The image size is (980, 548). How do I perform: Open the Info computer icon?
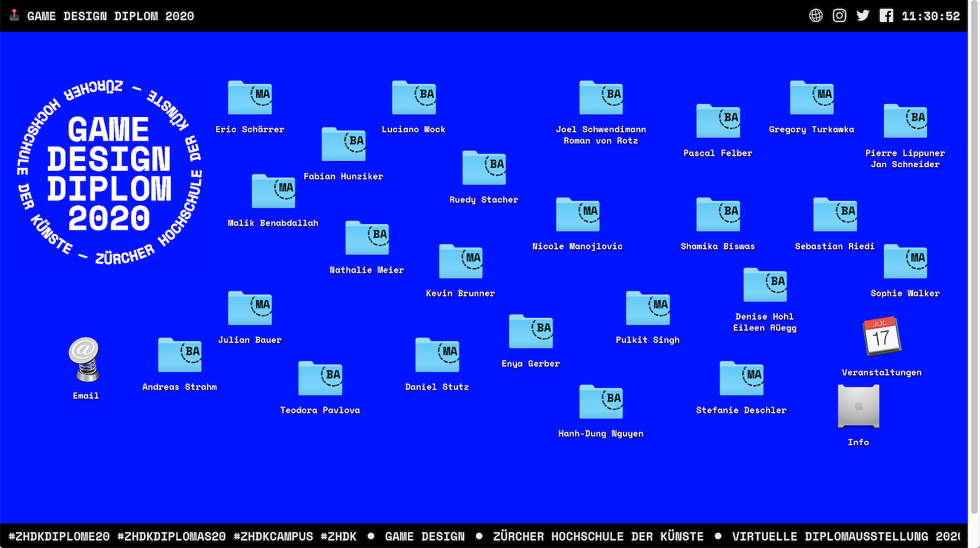click(858, 407)
